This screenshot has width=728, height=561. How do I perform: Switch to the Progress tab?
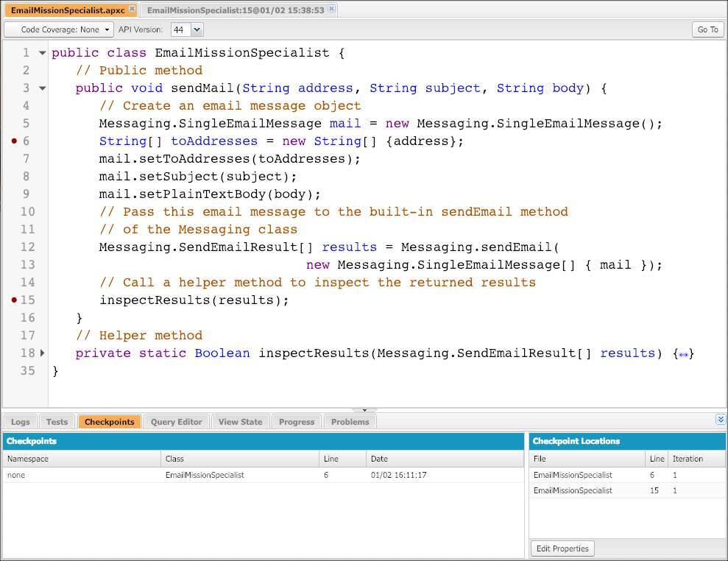(x=297, y=422)
